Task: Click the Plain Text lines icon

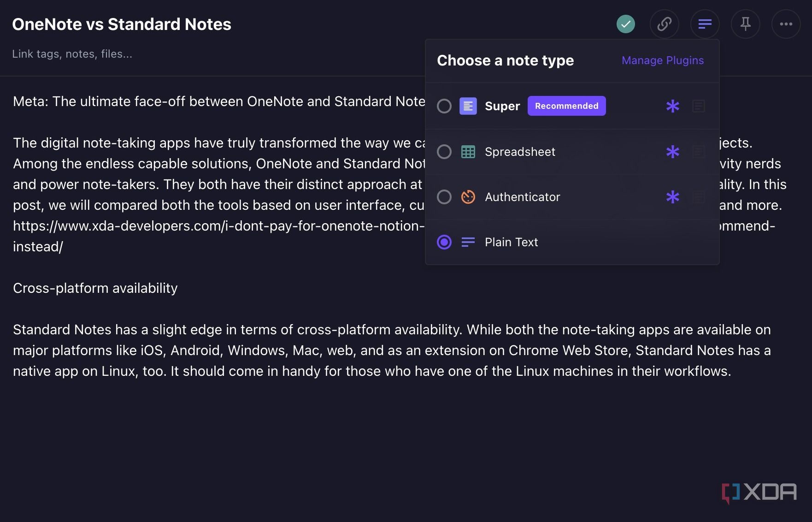Action: 468,242
